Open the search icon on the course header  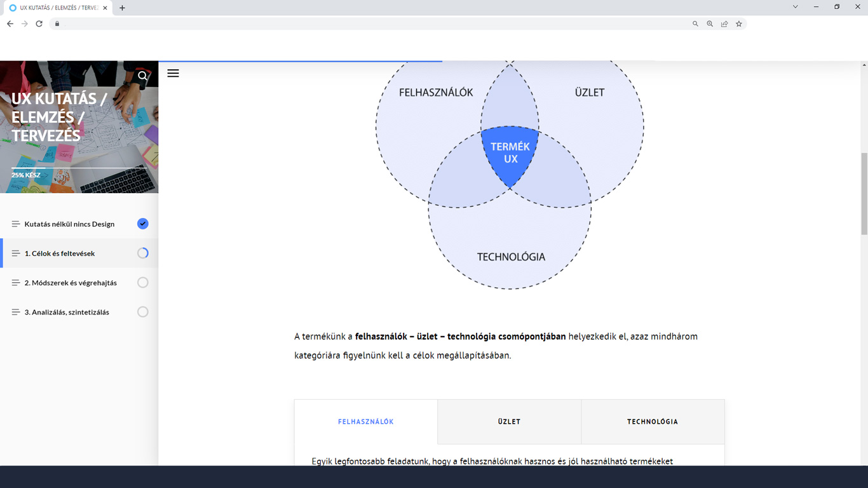(x=143, y=74)
